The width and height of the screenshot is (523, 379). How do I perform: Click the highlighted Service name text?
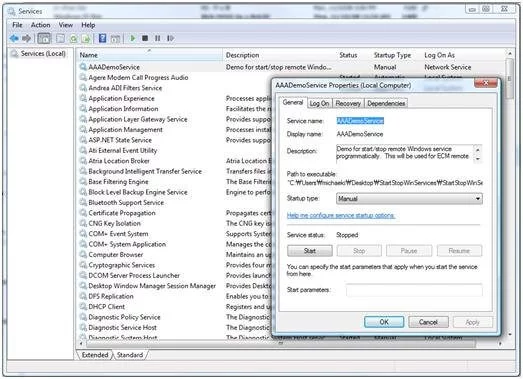pyautogui.click(x=360, y=121)
